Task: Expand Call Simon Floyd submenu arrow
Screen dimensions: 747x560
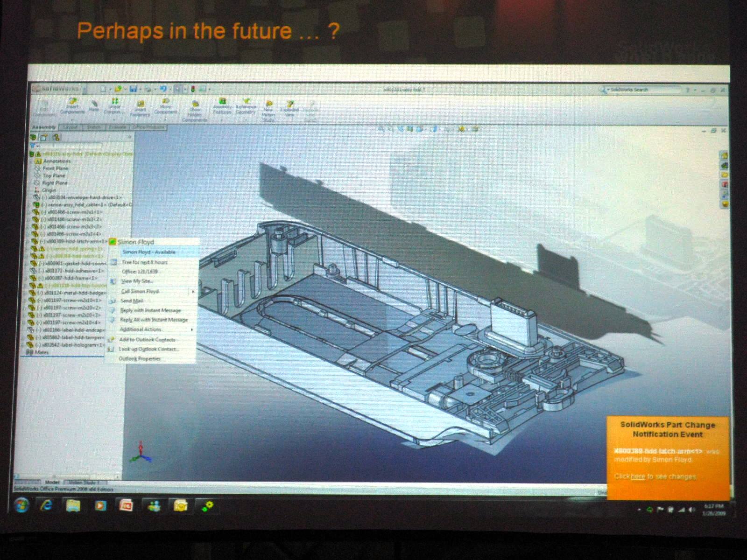Action: (x=192, y=292)
